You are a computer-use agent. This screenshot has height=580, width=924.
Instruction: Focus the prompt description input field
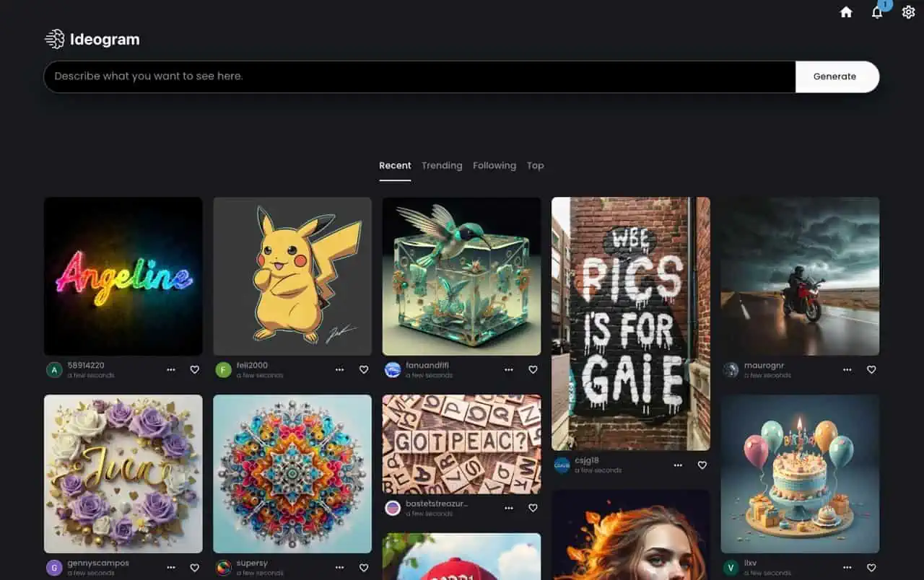click(x=419, y=76)
